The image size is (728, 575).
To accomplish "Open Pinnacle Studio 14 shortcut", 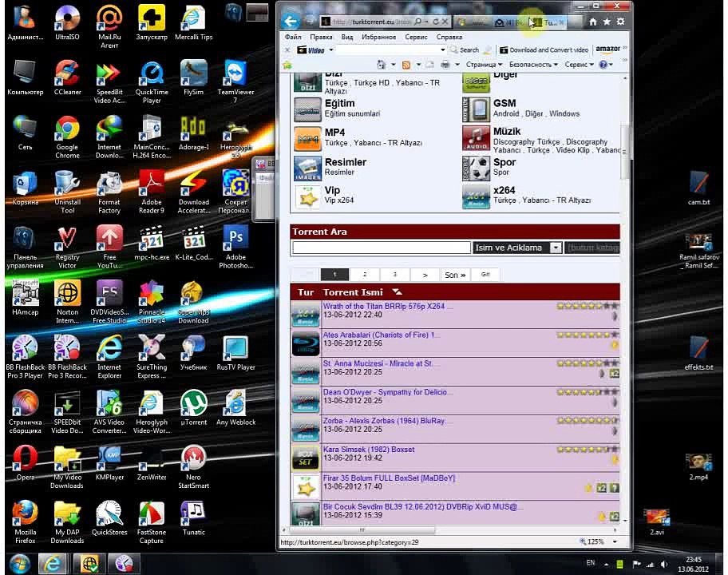I will (152, 303).
